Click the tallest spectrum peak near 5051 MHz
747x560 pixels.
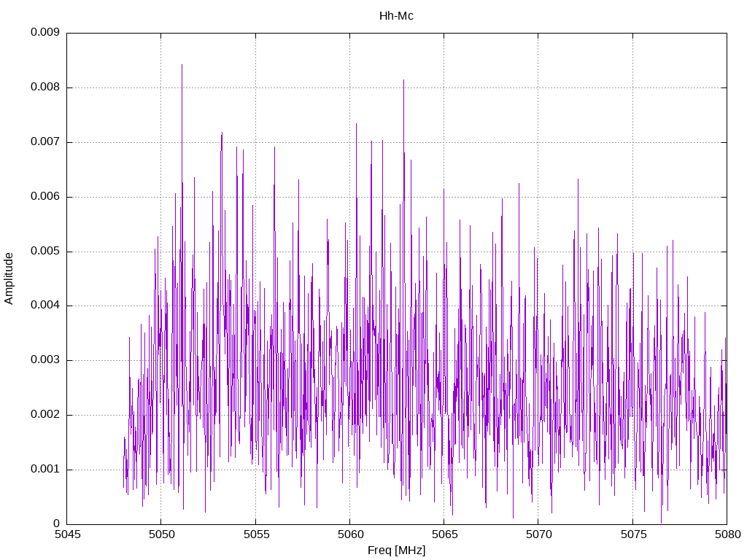182,65
